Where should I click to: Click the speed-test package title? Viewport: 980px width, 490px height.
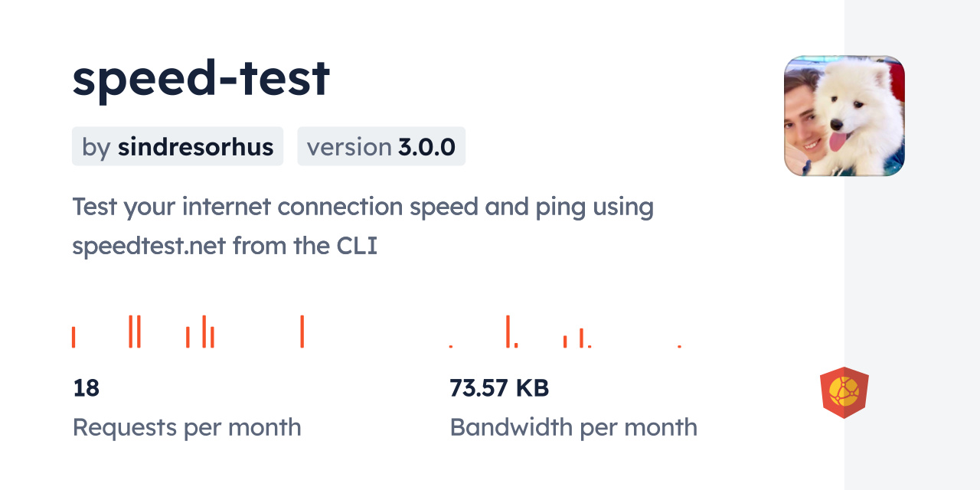coord(201,78)
